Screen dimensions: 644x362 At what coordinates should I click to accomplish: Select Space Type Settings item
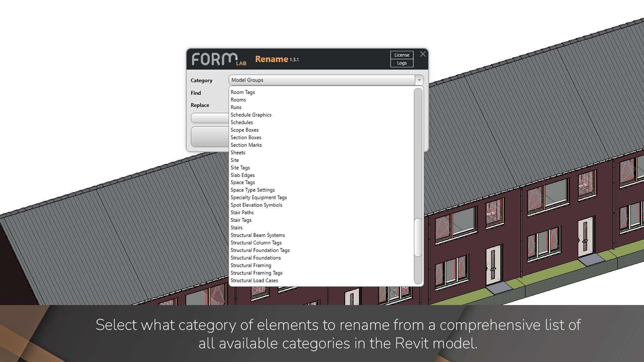pos(253,190)
